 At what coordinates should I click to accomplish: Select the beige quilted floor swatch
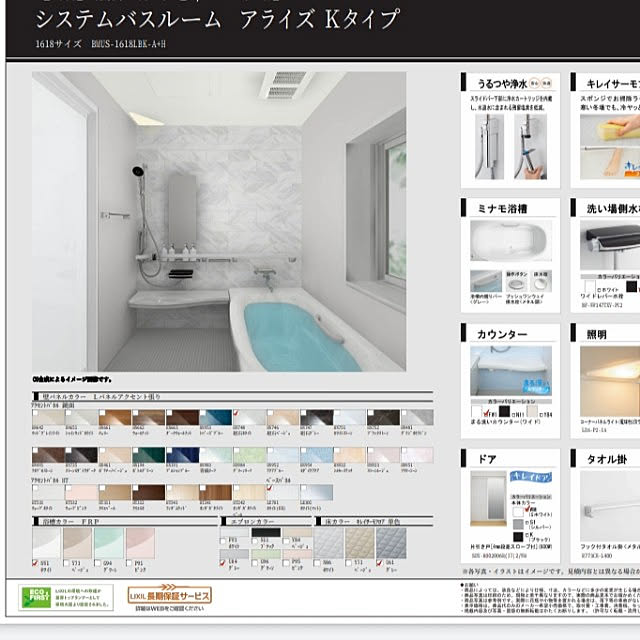(x=360, y=543)
